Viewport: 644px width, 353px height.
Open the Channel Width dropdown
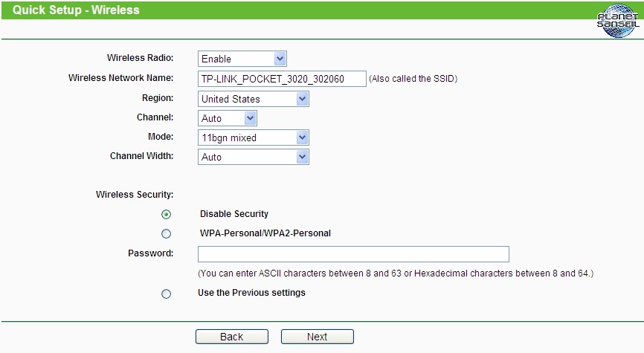click(x=254, y=157)
